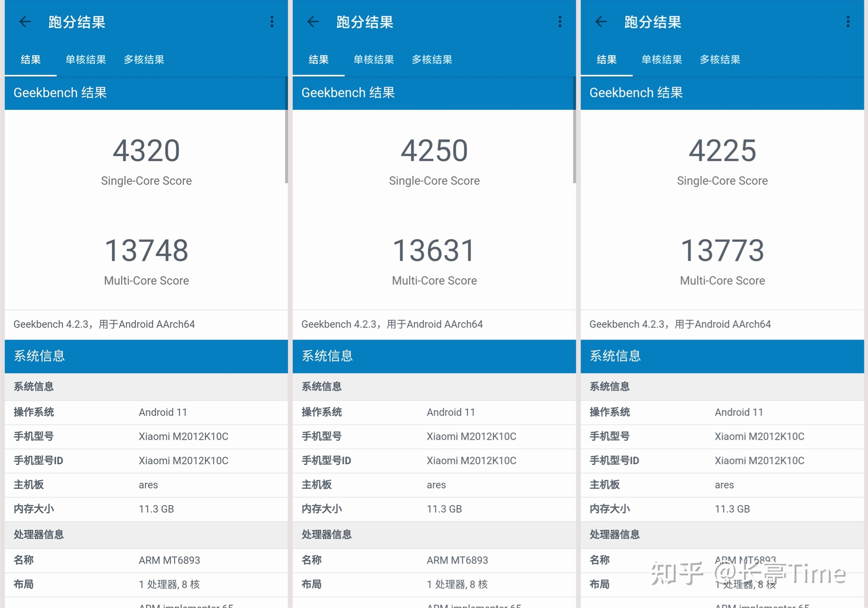
Task: Click ARM MT6893 value in the 4320-score panel
Action: coord(169,560)
